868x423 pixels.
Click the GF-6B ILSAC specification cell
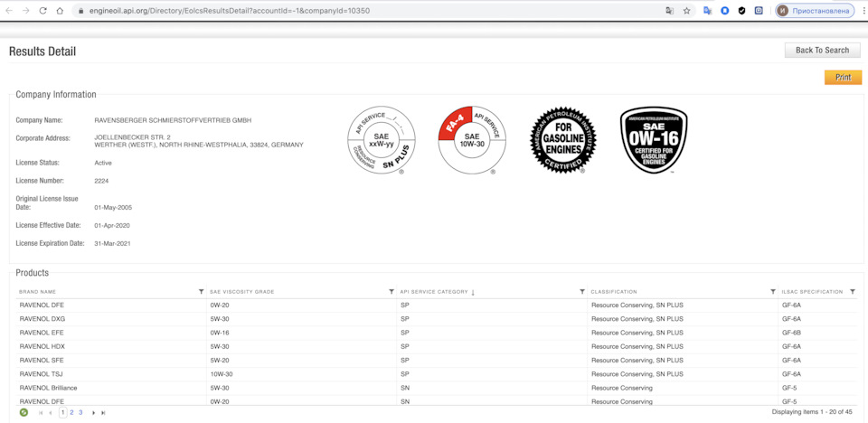point(792,333)
